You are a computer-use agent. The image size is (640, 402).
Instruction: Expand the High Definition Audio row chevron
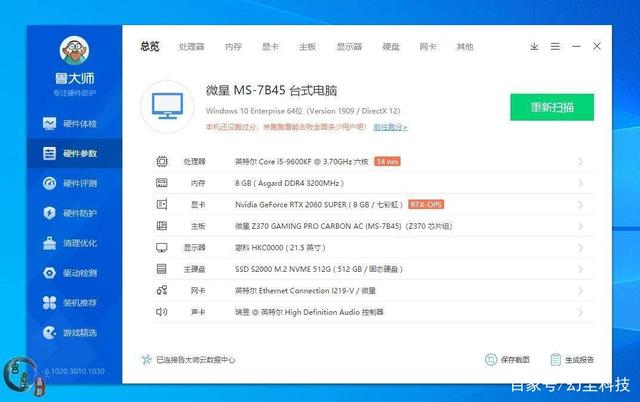580,313
